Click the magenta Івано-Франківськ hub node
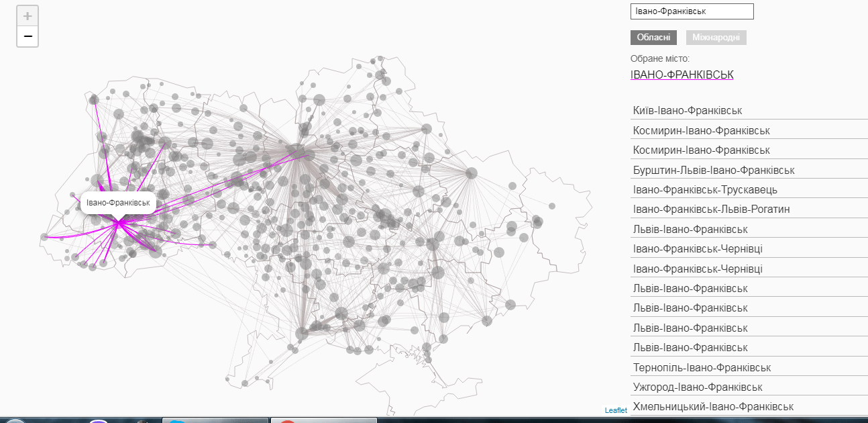 pos(119,224)
